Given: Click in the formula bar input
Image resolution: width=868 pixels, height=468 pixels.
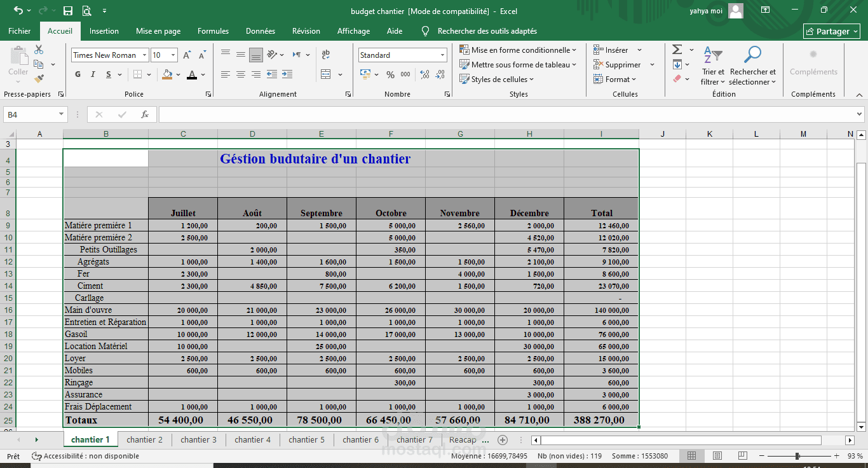Looking at the screenshot, I should coord(506,114).
